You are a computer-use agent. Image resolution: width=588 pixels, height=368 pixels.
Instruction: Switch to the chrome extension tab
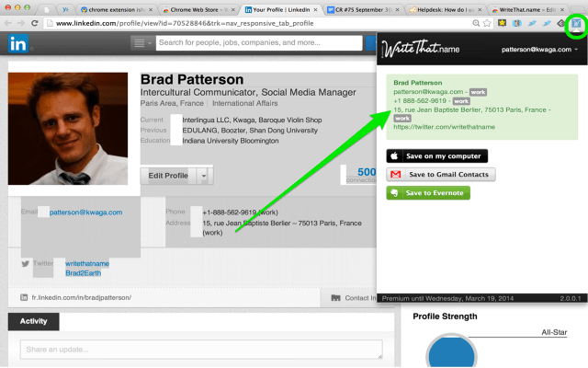pos(117,9)
